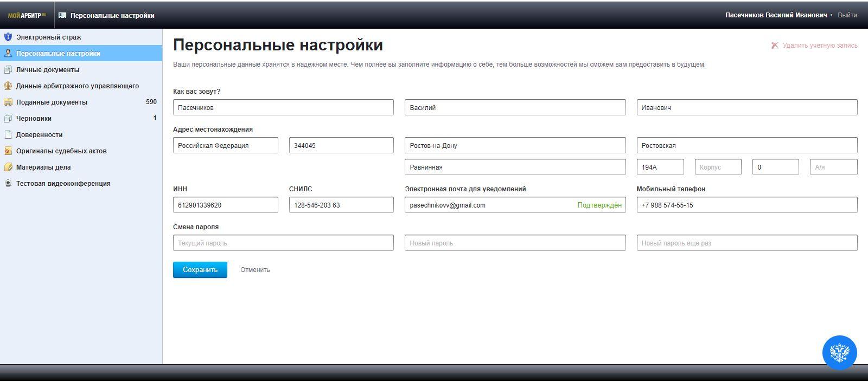Click the Корпус address field
This screenshot has width=868, height=382.
pos(718,167)
